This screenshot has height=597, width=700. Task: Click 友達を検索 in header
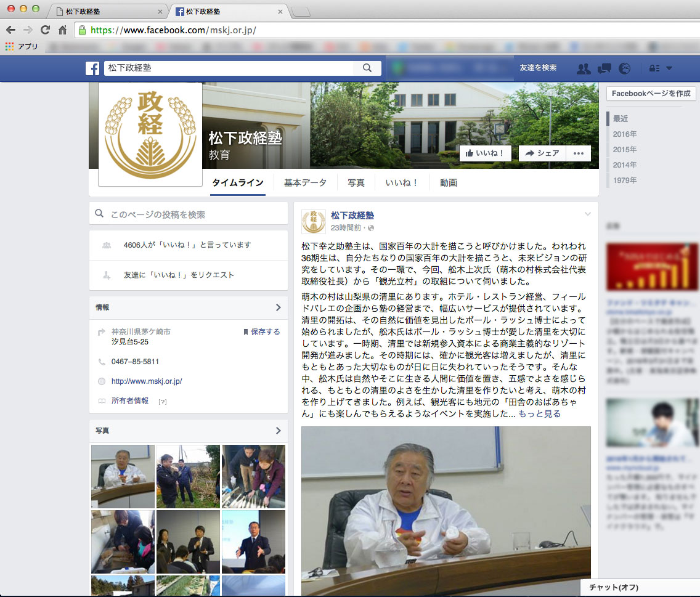(538, 67)
